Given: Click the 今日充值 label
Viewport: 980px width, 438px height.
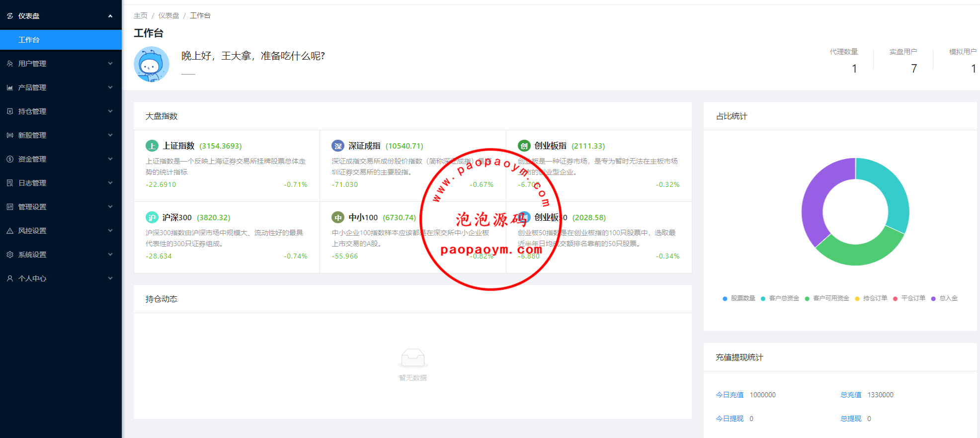Looking at the screenshot, I should 730,395.
